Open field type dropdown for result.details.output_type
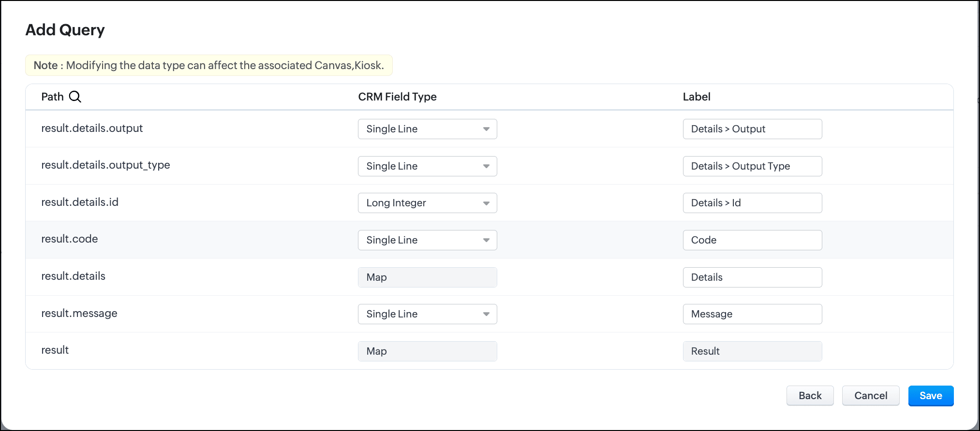Screen dimensions: 980x431 tap(427, 166)
